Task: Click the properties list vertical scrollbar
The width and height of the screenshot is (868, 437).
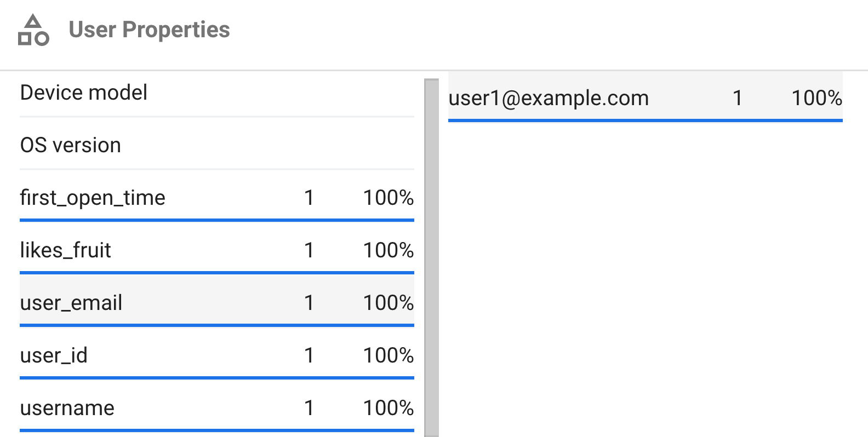Action: tap(432, 257)
